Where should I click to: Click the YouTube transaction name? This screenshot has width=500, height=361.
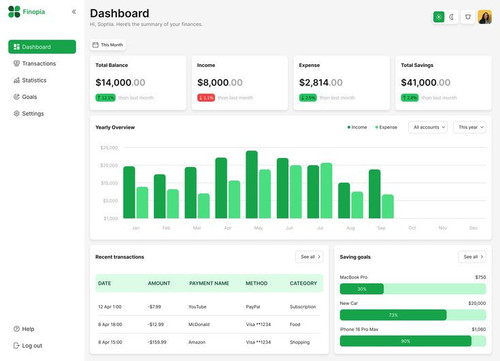(197, 307)
